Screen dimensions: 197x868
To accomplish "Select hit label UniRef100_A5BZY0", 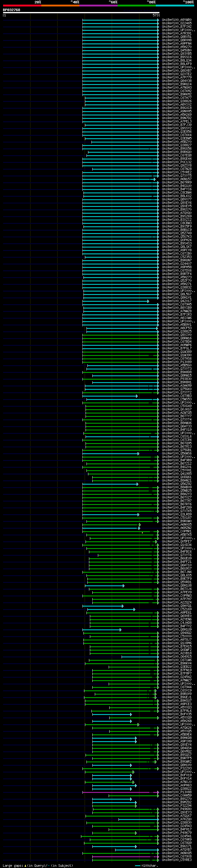I will [176, 142].
